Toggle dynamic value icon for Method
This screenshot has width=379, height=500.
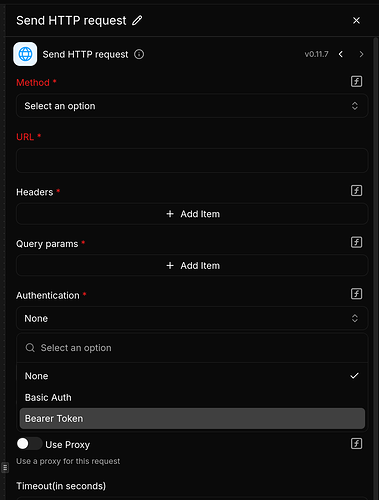pos(356,81)
